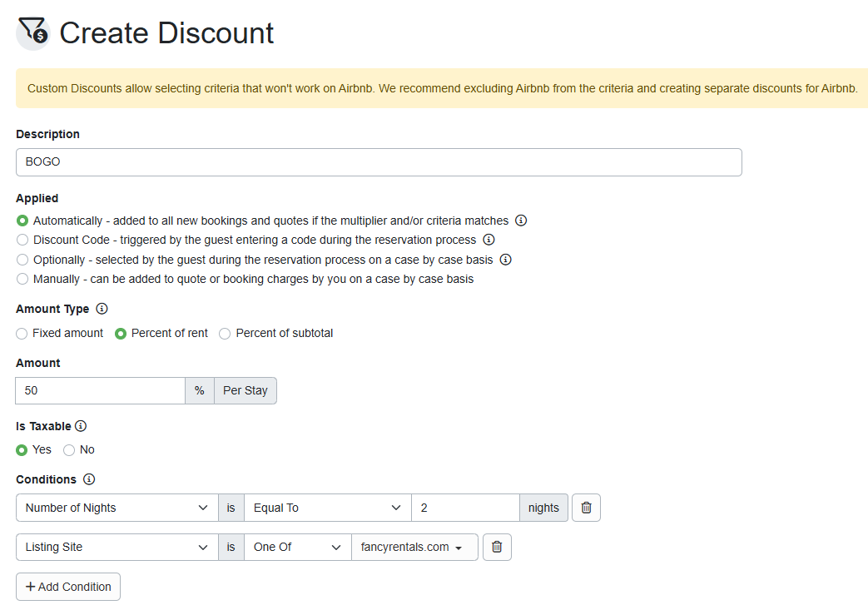
Task: Open Number of Nights condition dropdown
Action: click(117, 508)
